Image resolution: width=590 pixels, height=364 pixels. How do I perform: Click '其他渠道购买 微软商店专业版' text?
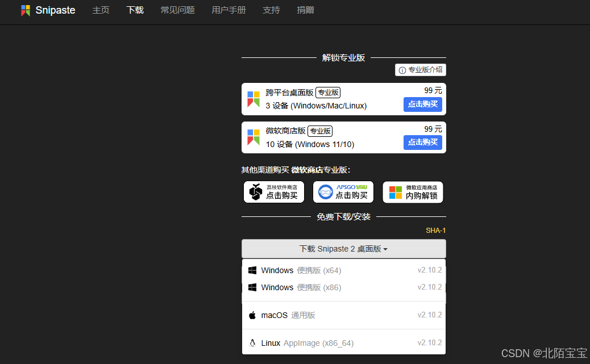pyautogui.click(x=296, y=170)
